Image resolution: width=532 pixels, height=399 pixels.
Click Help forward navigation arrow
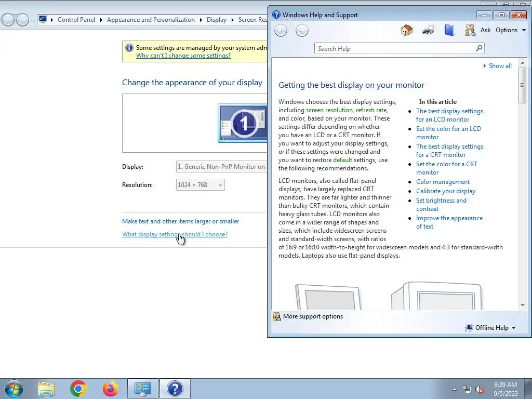point(302,31)
